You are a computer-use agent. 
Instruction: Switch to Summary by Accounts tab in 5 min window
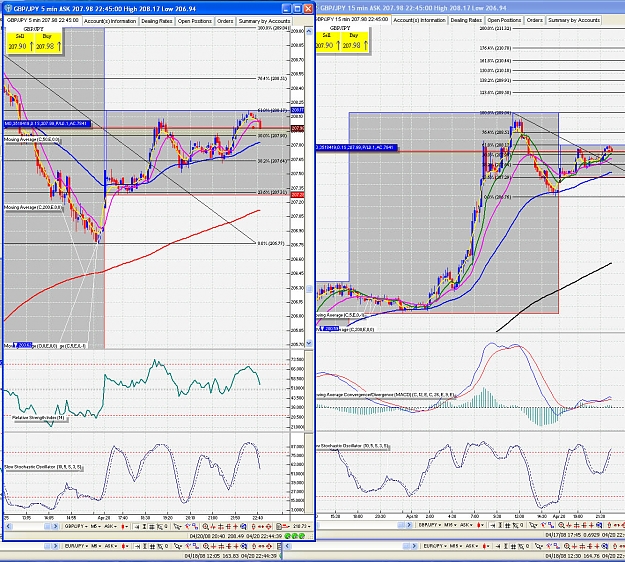coord(264,21)
